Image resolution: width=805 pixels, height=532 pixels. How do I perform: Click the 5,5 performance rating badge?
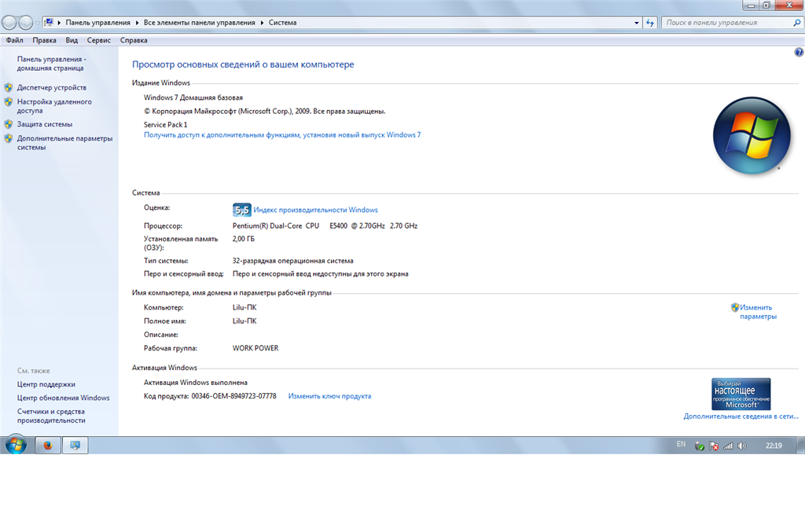pos(242,210)
